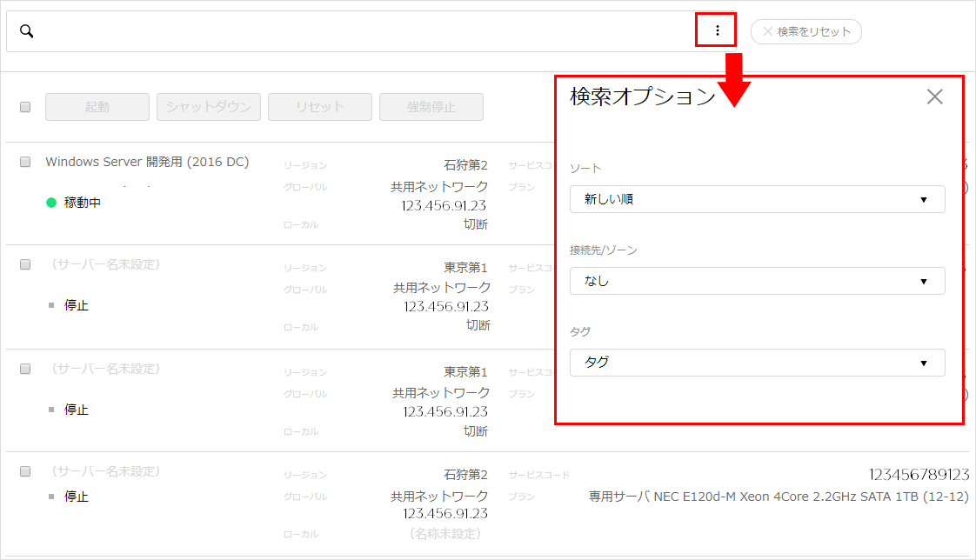Expand the ソート dropdown showing 新しい順

757,199
